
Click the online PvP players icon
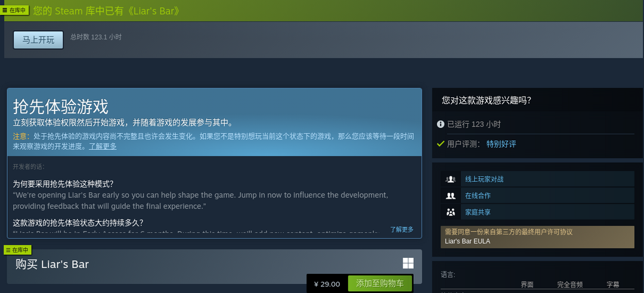[451, 179]
